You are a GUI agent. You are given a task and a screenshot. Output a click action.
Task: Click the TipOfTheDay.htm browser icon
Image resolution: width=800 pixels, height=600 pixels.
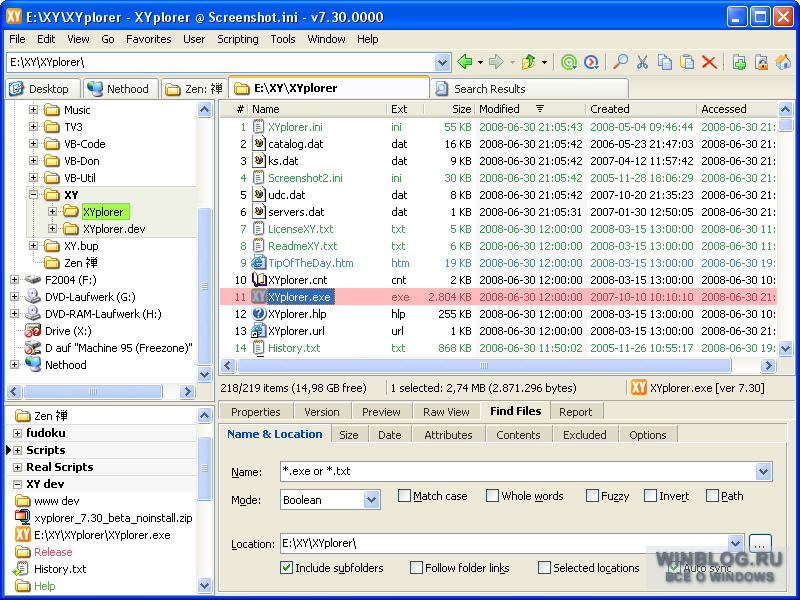pyautogui.click(x=259, y=263)
